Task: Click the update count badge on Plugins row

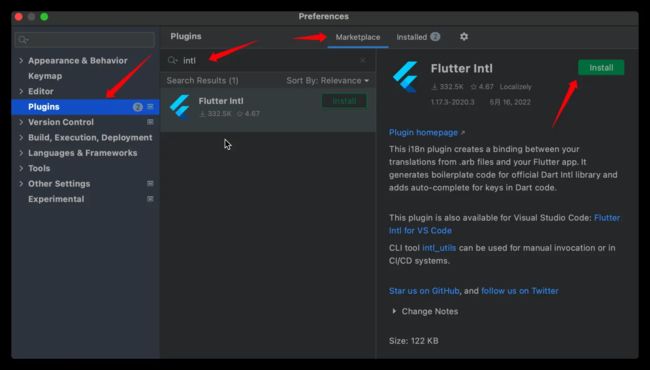Action: pos(138,107)
